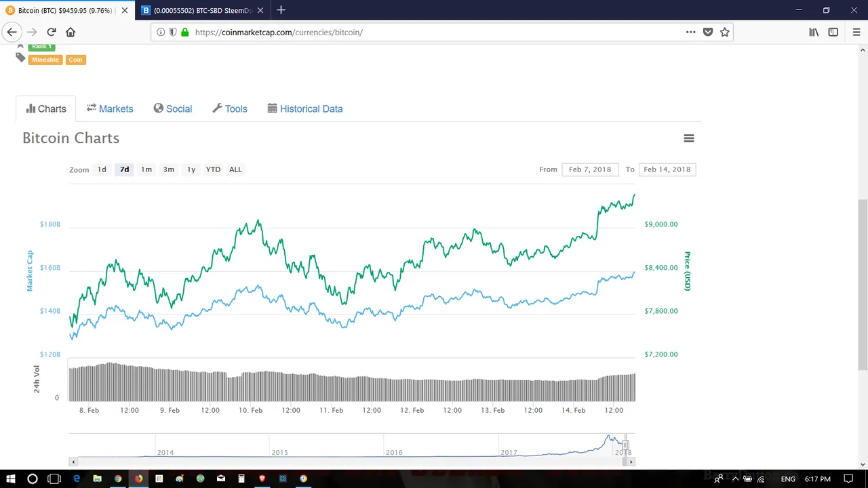Click the green secure padlock icon
This screenshot has height=488, width=868.
tap(184, 32)
